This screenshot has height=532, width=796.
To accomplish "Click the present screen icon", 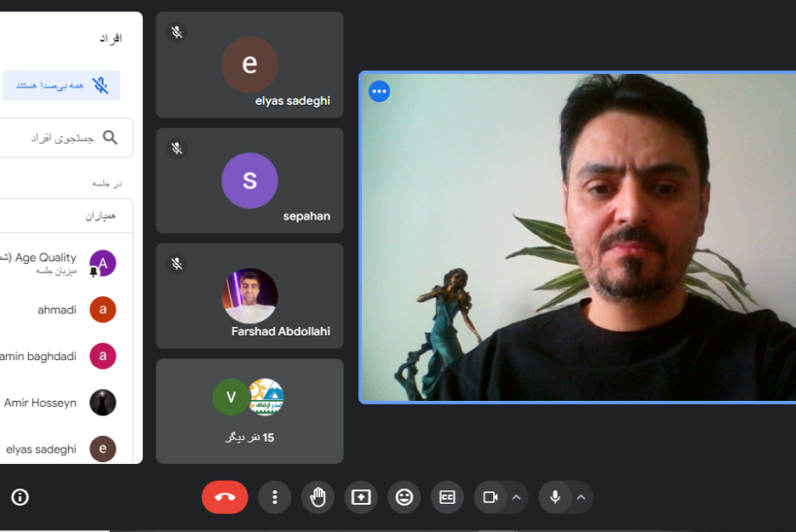I will coord(361,497).
